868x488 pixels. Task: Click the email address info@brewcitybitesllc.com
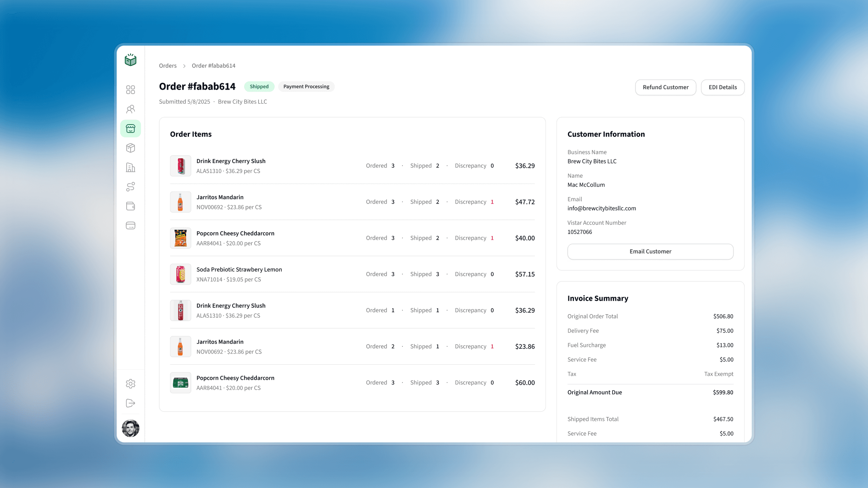[601, 208]
